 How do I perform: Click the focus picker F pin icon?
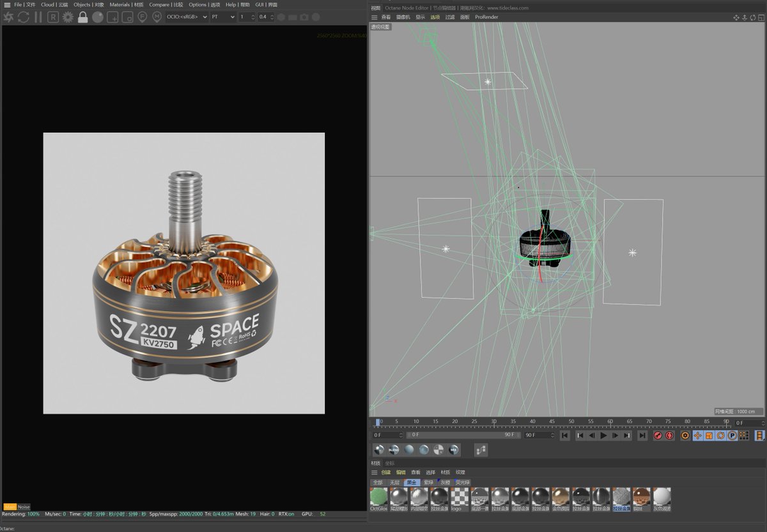point(143,17)
